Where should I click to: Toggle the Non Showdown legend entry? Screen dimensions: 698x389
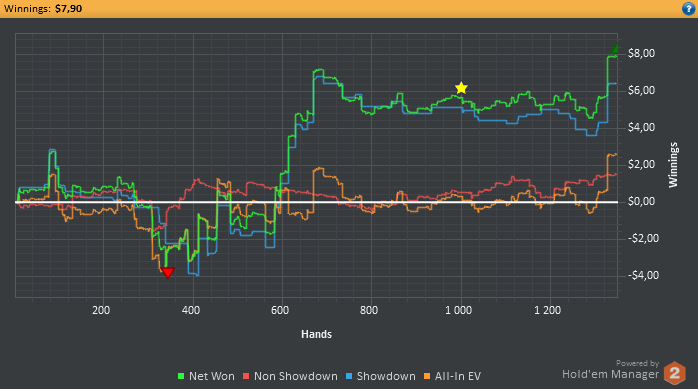(x=290, y=376)
